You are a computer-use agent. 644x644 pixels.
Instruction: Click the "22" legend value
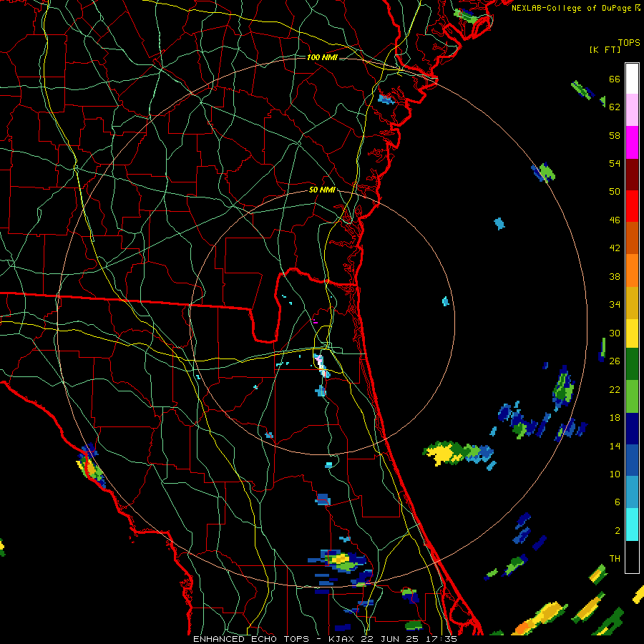615,389
